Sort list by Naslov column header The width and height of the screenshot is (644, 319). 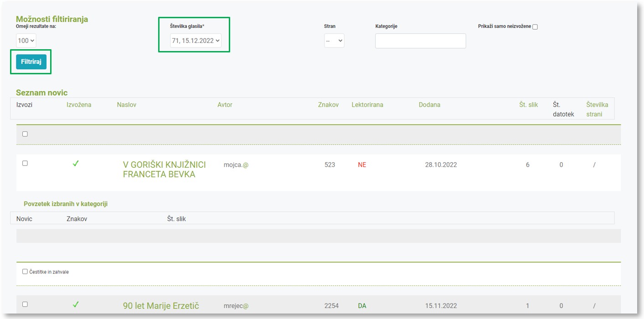pyautogui.click(x=126, y=105)
